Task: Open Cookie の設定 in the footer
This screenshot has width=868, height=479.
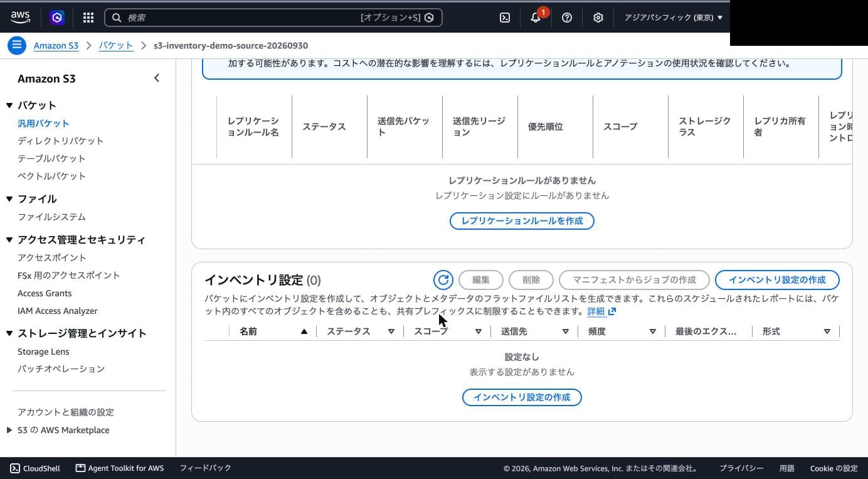Action: pyautogui.click(x=834, y=468)
